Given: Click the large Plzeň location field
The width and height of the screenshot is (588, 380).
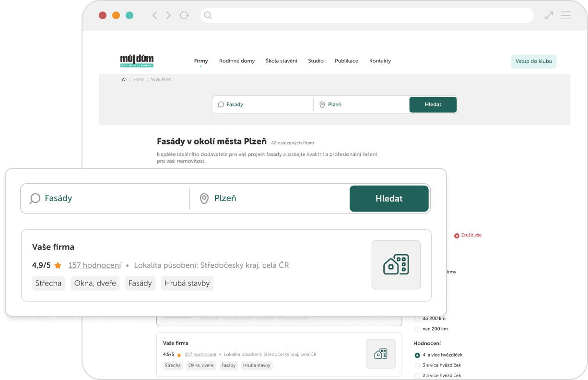Looking at the screenshot, I should 269,199.
